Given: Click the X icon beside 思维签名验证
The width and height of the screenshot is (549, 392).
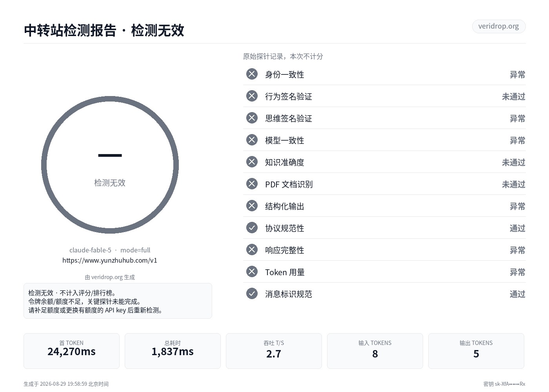Looking at the screenshot, I should [x=252, y=118].
